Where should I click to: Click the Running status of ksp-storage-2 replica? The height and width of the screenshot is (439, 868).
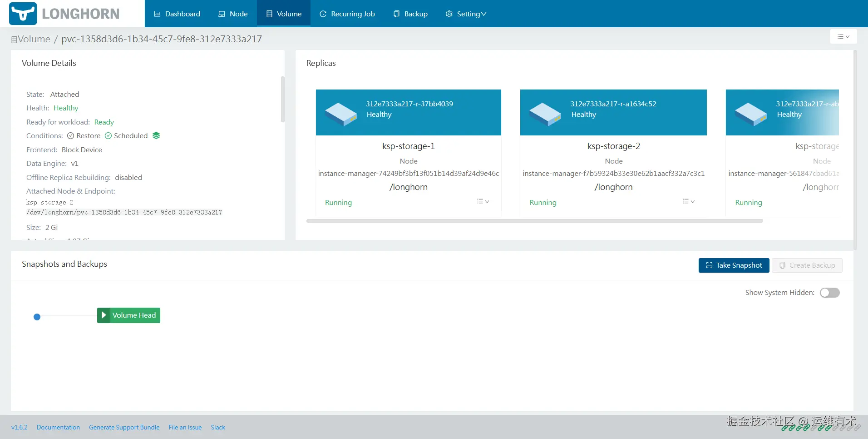[543, 202]
